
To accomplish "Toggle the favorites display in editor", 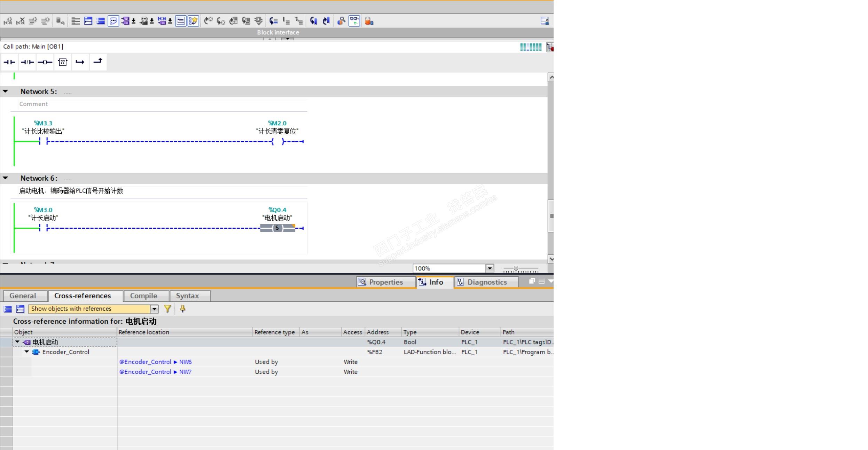I will pos(193,21).
